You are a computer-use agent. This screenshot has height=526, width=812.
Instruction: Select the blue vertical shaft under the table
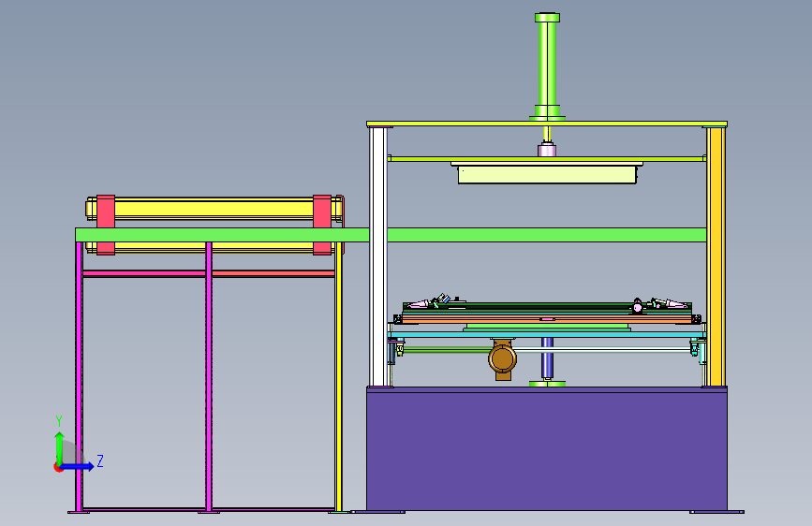[x=547, y=358]
